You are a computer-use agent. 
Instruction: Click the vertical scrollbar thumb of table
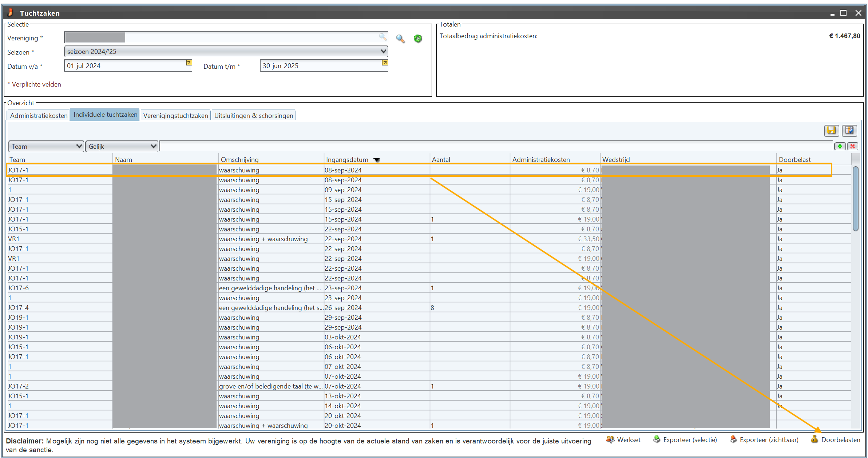855,198
